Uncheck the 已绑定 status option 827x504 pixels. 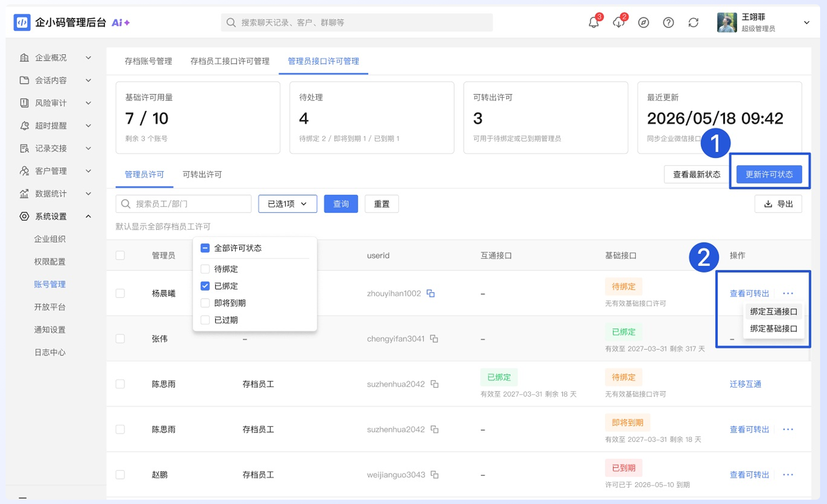[x=205, y=286]
